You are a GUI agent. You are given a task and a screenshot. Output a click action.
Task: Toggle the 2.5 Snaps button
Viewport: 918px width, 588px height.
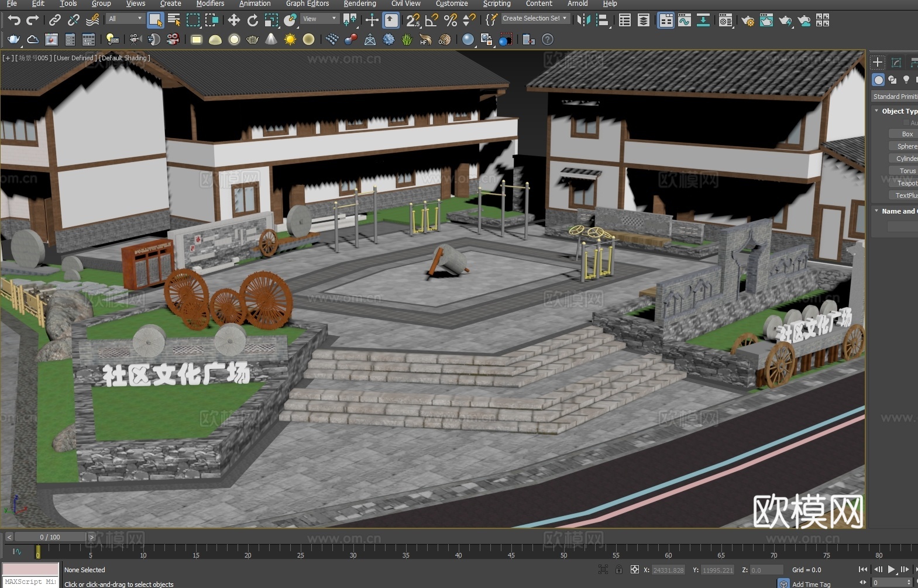tap(413, 20)
